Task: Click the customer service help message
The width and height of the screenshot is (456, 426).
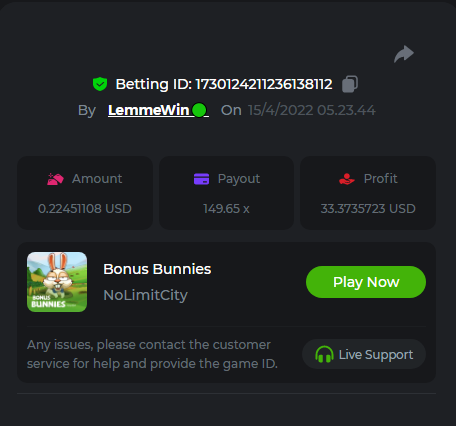Action: point(152,354)
